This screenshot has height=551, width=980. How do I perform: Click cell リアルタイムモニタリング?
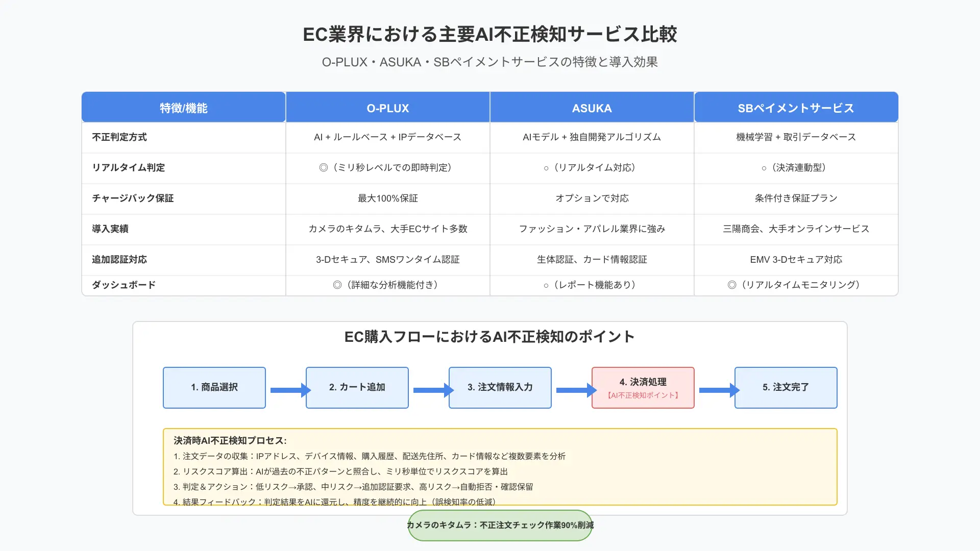[796, 285]
